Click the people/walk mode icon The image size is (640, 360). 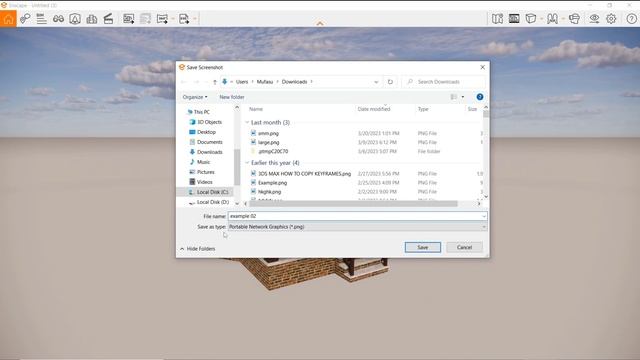(552, 19)
